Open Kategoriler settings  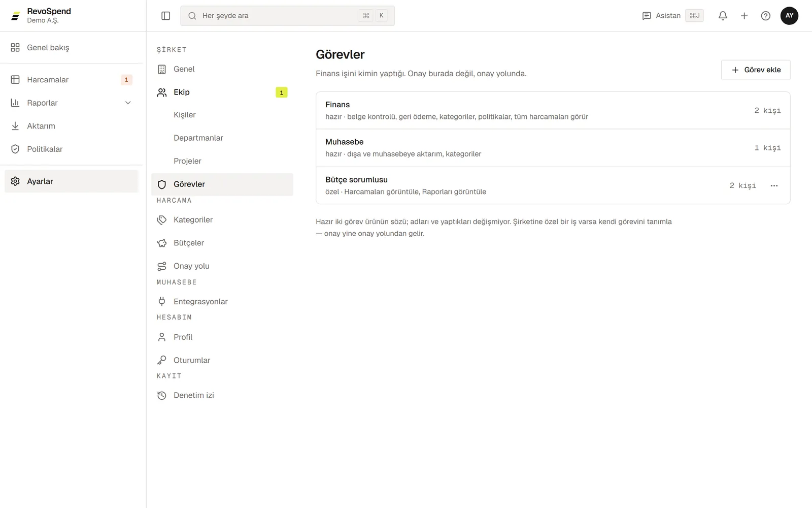click(222, 219)
